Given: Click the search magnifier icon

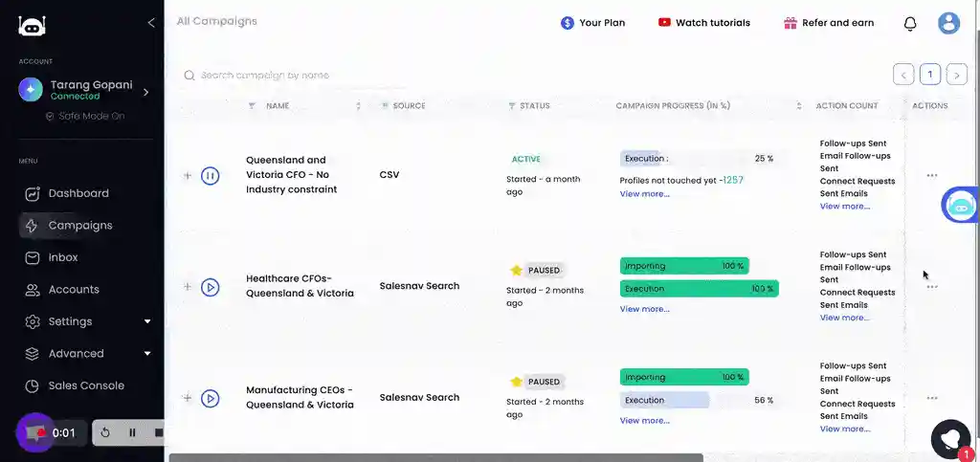Looking at the screenshot, I should pyautogui.click(x=189, y=76).
